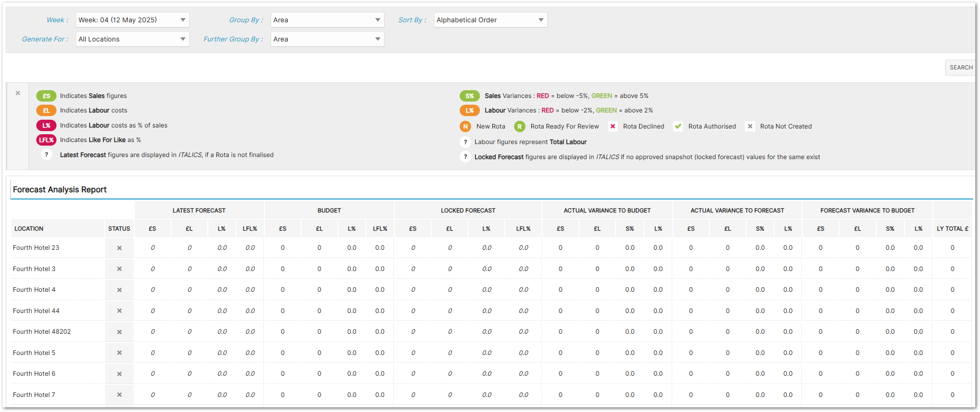Click help icon beside Latest Forecast note

(47, 155)
